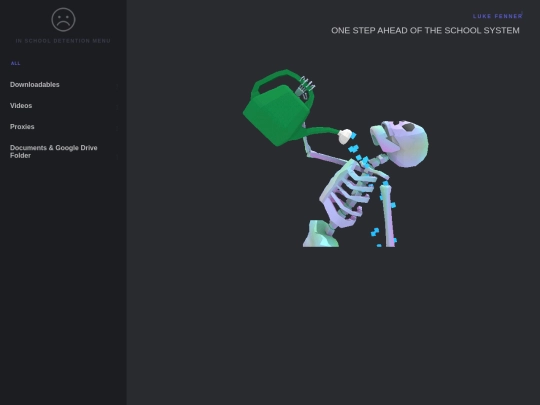Click the One Step Ahead of the School System title
Image resolution: width=540 pixels, height=405 pixels.
425,31
